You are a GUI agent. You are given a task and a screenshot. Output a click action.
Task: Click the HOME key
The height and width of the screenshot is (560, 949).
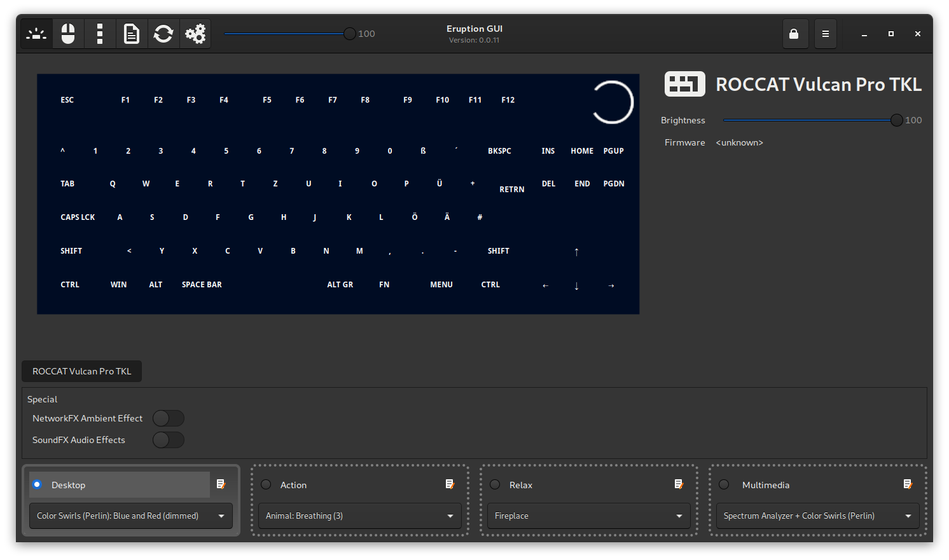pyautogui.click(x=582, y=151)
